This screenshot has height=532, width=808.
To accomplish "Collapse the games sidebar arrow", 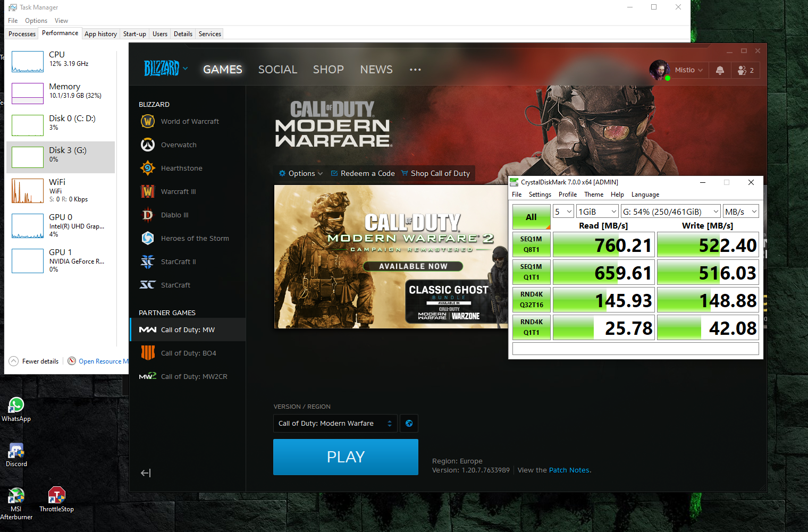I will pos(146,473).
